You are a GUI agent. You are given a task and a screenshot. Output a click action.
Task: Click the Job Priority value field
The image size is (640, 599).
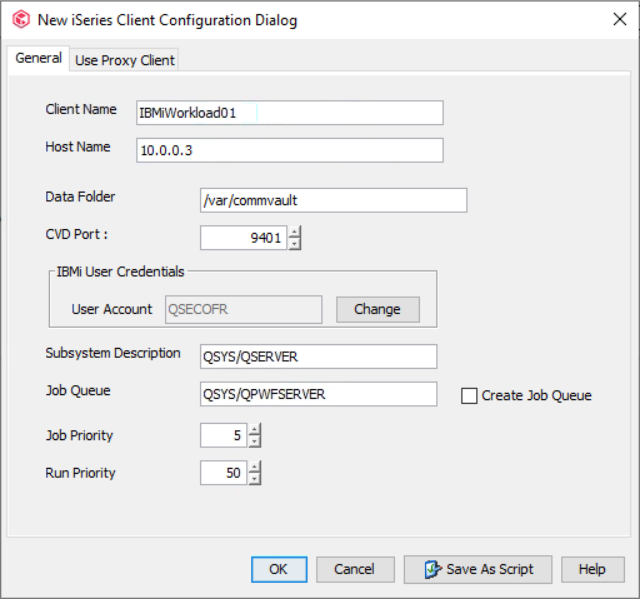pos(224,435)
